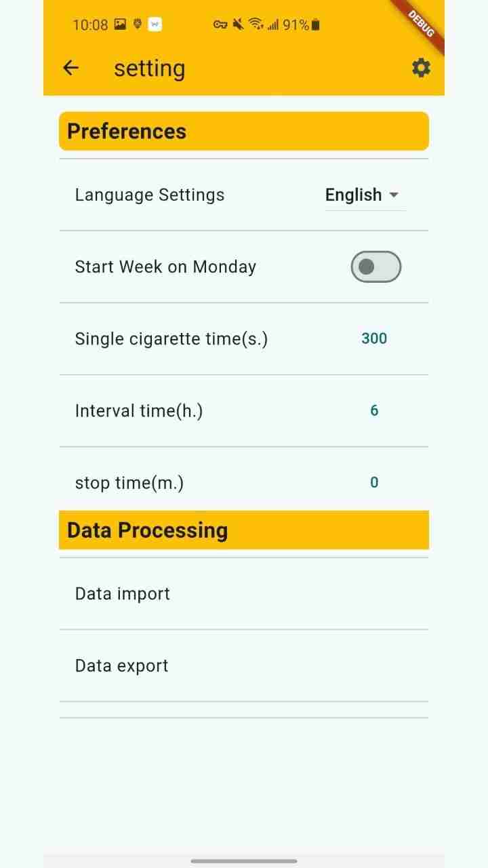Open the English language dropdown
488x868 pixels.
[x=354, y=195]
